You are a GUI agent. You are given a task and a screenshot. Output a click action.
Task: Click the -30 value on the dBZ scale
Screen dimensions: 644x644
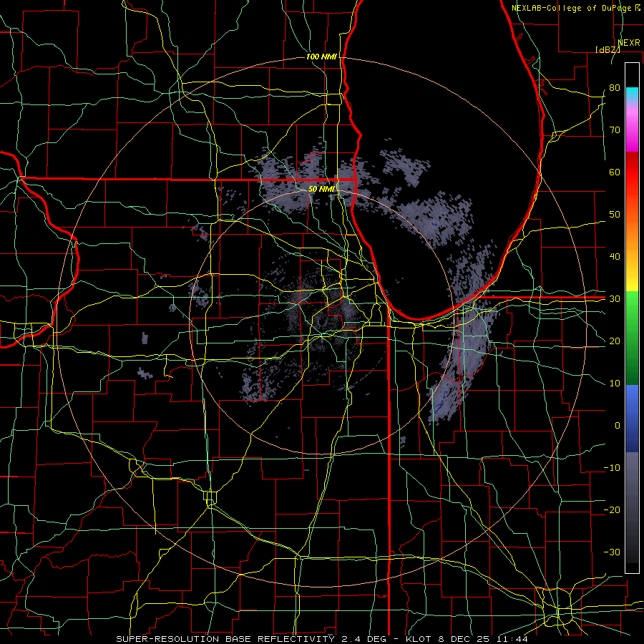(612, 552)
